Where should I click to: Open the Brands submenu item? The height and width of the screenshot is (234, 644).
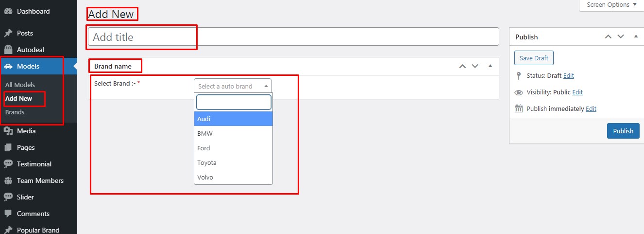[x=15, y=112]
